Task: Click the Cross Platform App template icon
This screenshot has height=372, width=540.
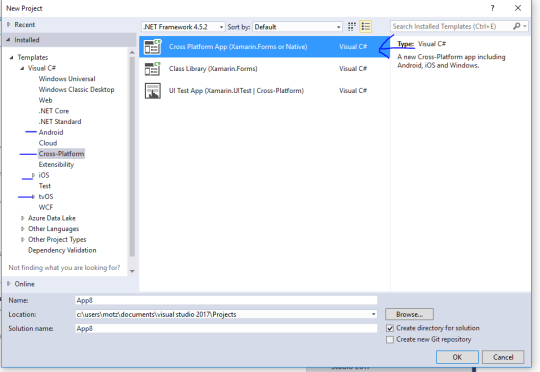Action: tap(153, 47)
